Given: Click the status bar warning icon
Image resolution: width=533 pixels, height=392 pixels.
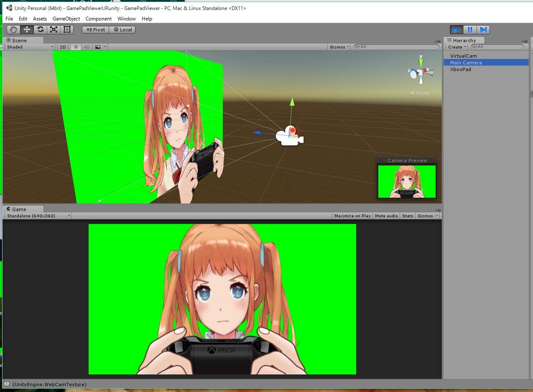Looking at the screenshot, I should (7, 384).
